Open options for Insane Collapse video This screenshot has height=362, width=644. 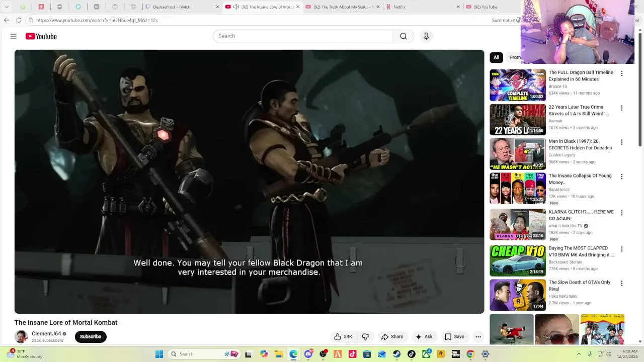622,176
